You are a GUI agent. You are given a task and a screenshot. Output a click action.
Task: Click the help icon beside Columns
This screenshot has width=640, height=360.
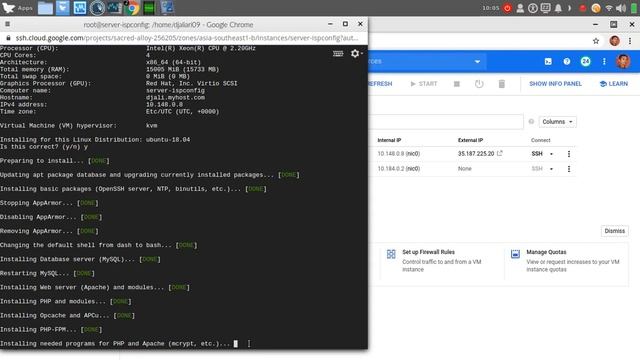(x=531, y=122)
